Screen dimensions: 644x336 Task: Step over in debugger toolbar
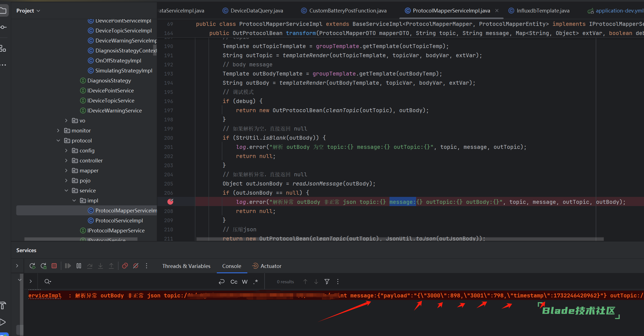tap(90, 266)
